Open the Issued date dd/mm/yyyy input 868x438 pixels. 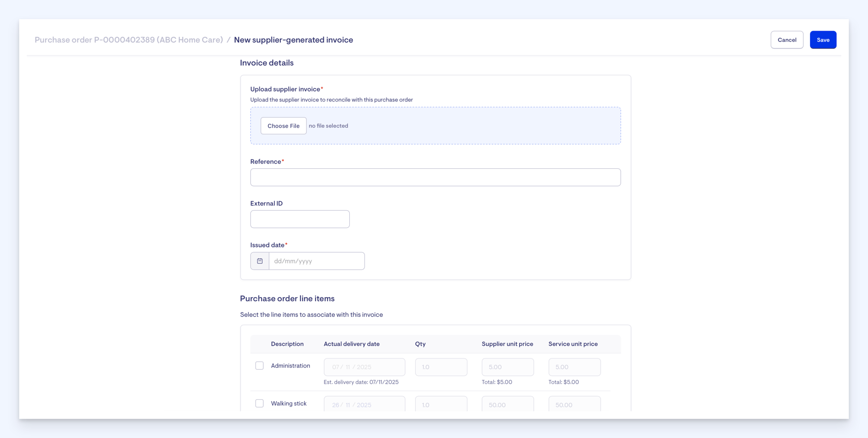click(317, 261)
